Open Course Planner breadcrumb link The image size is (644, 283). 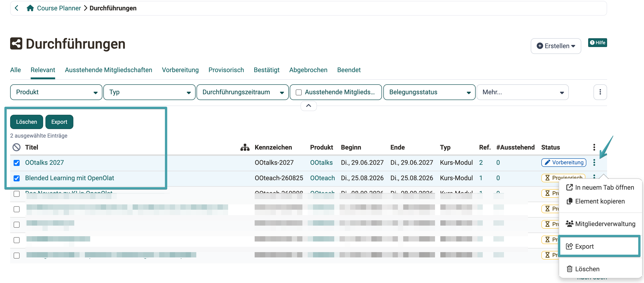click(x=59, y=8)
